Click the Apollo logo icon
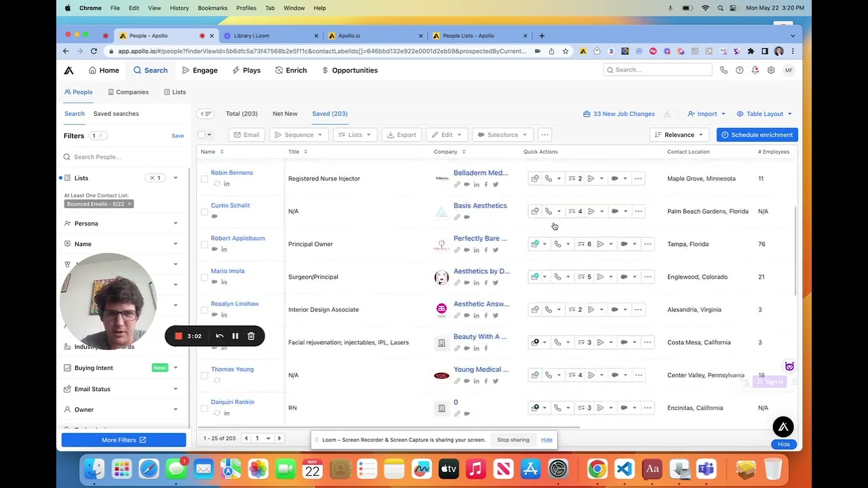868x488 pixels. (x=68, y=70)
